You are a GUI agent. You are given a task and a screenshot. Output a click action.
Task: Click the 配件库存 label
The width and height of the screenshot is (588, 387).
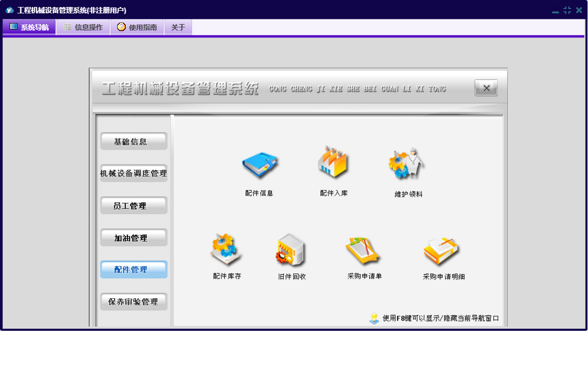click(227, 276)
